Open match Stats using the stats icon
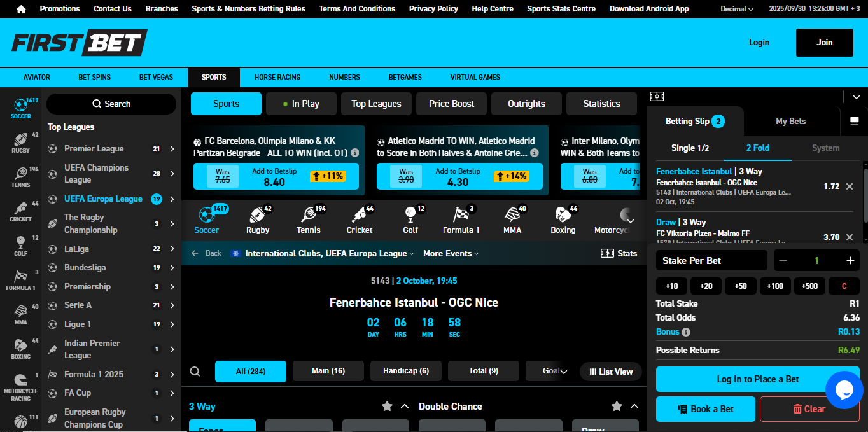Screen dimensions: 868x432 tap(617, 253)
